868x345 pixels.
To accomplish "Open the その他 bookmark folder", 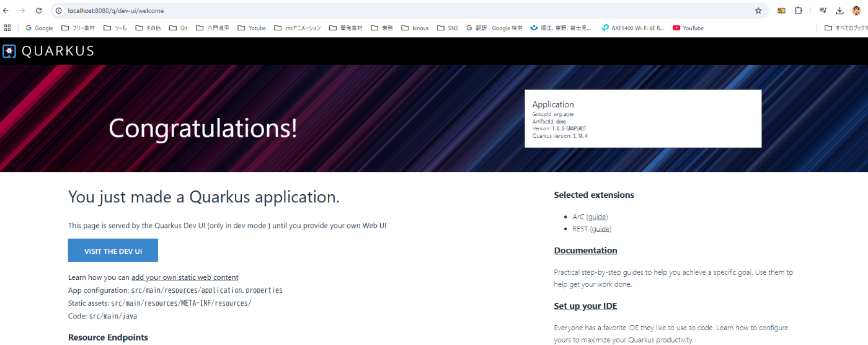I will click(x=148, y=28).
